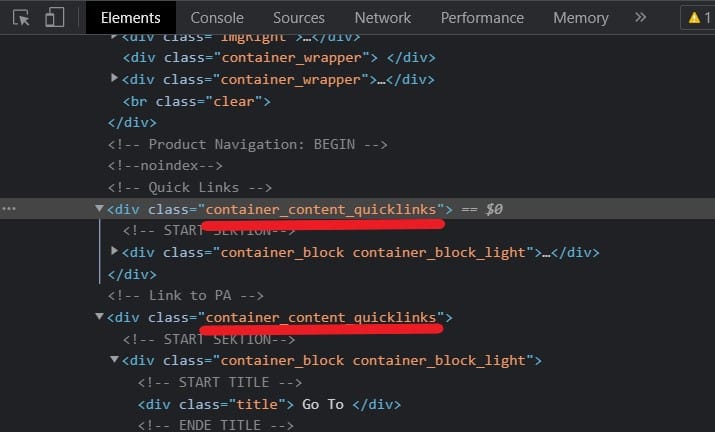This screenshot has width=715, height=432.
Task: Collapse the expanded container_block_light div
Action: pos(114,359)
